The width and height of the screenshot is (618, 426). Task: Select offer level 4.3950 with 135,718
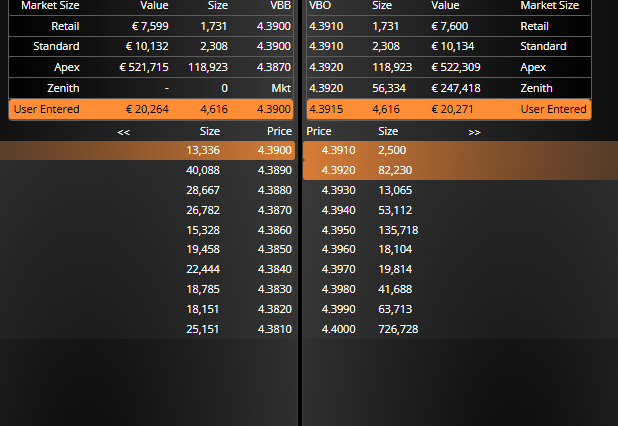point(460,230)
